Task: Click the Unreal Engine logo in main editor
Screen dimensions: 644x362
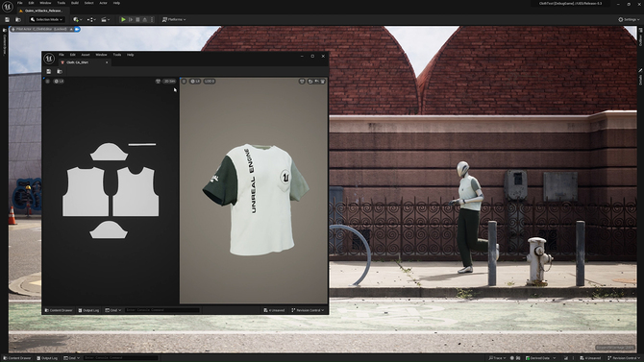Action: (8, 6)
